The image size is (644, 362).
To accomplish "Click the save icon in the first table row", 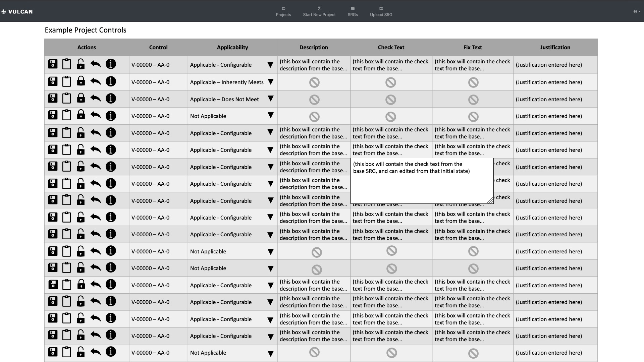I will (53, 64).
